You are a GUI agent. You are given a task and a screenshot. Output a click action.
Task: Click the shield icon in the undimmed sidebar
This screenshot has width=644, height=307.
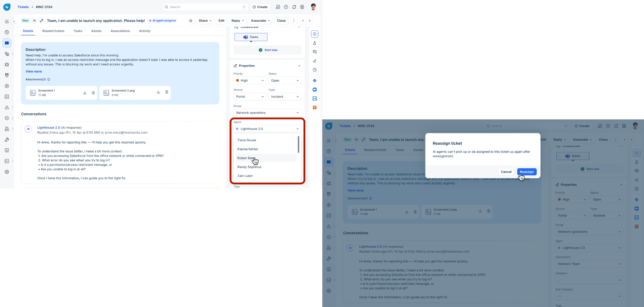pyautogui.click(x=7, y=75)
